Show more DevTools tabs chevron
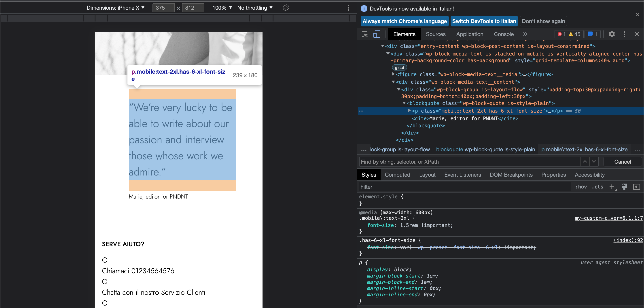Image resolution: width=644 pixels, height=308 pixels. 525,34
